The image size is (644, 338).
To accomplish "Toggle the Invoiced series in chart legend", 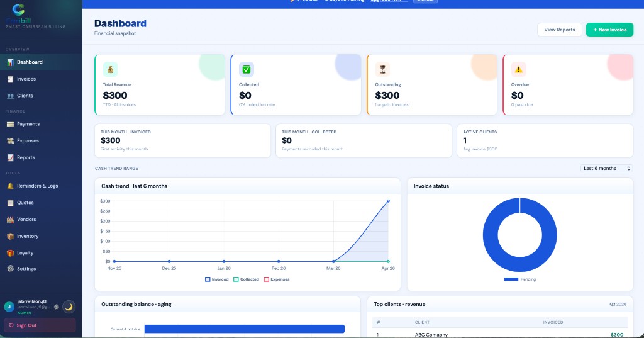I will [x=216, y=279].
